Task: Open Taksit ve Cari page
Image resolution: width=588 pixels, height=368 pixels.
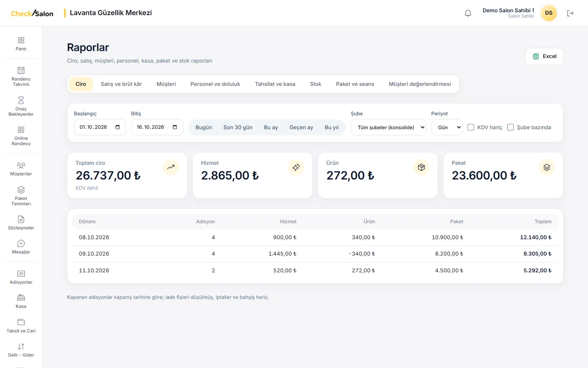Action: [21, 326]
